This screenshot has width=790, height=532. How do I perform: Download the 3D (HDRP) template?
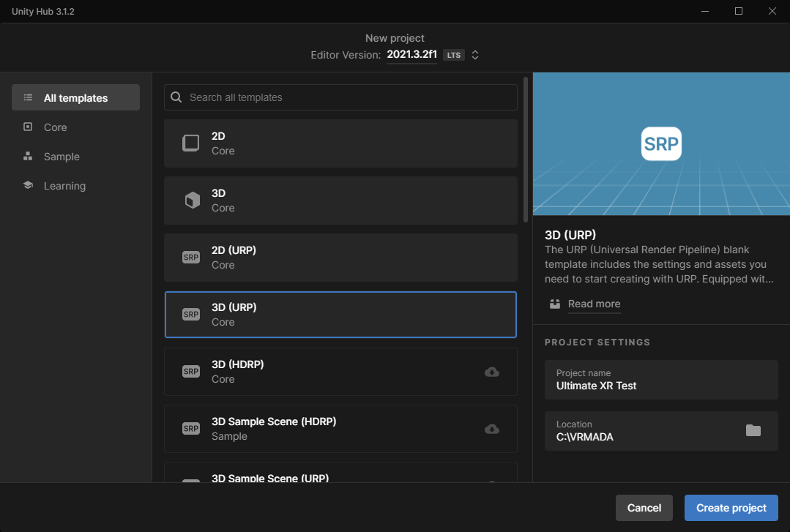coord(492,372)
